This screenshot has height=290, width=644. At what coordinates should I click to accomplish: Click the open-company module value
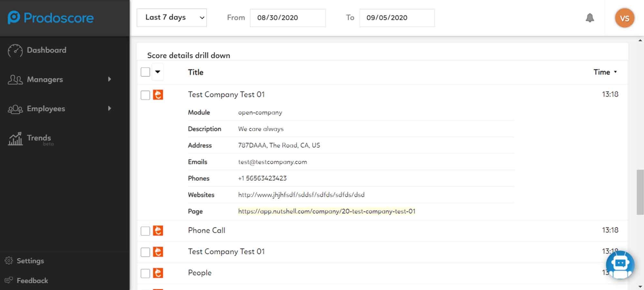tap(260, 113)
